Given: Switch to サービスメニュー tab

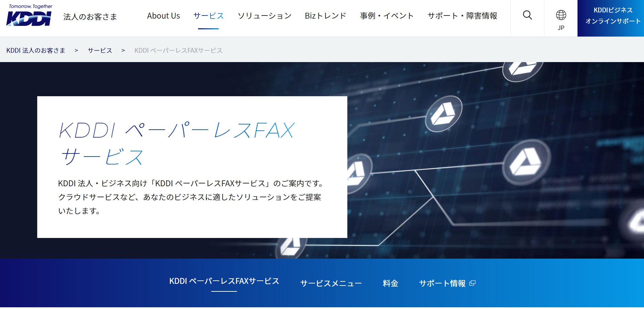Looking at the screenshot, I should (331, 283).
